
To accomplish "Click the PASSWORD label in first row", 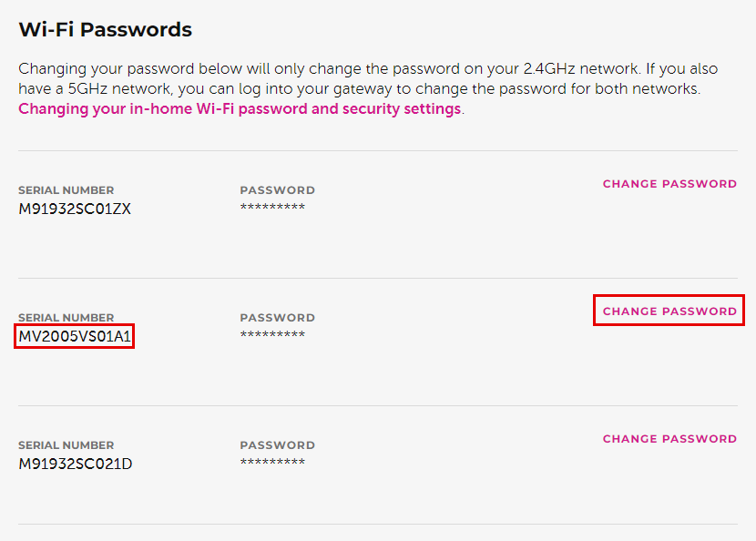I will pyautogui.click(x=277, y=189).
